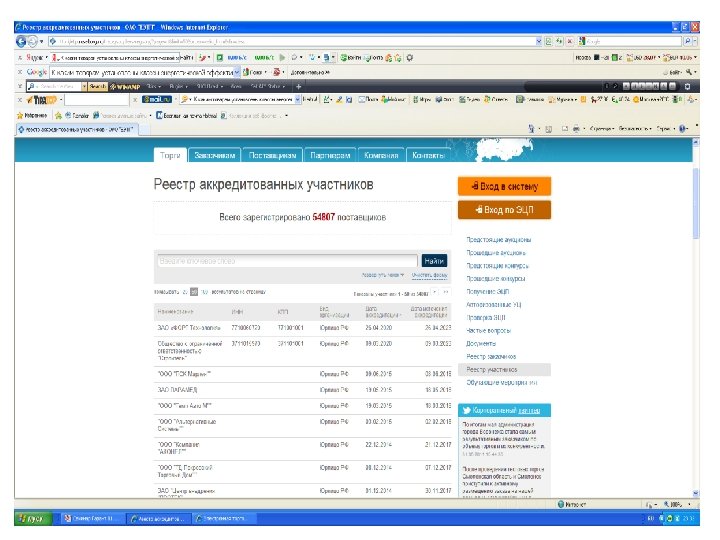This screenshot has width=720, height=540.
Task: Switch to the Заказчикам tab
Action: (214, 155)
